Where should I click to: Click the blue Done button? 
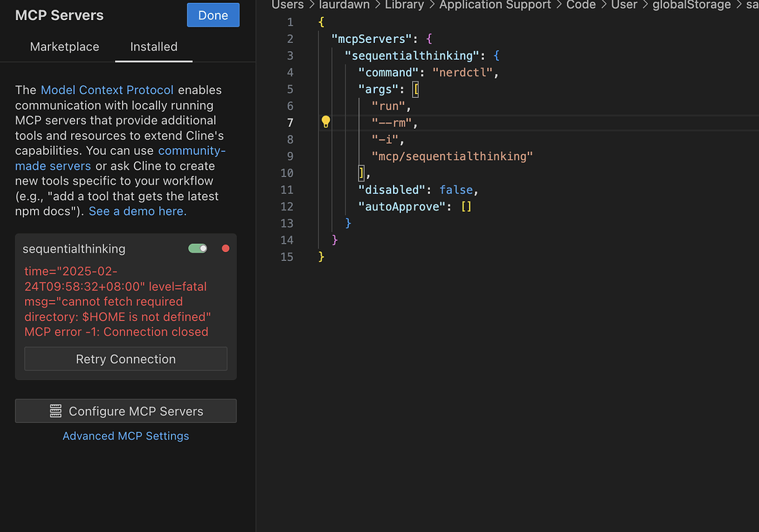click(x=213, y=15)
